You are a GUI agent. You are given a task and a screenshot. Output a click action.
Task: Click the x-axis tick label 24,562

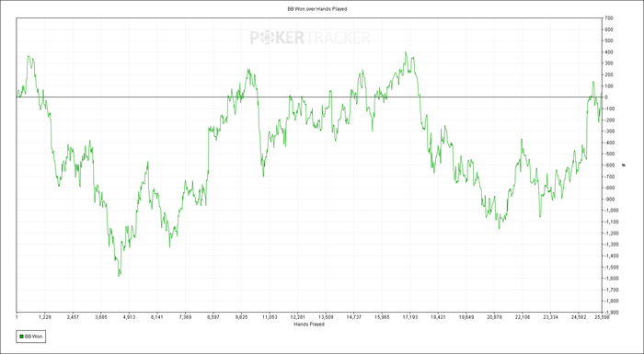(579, 317)
